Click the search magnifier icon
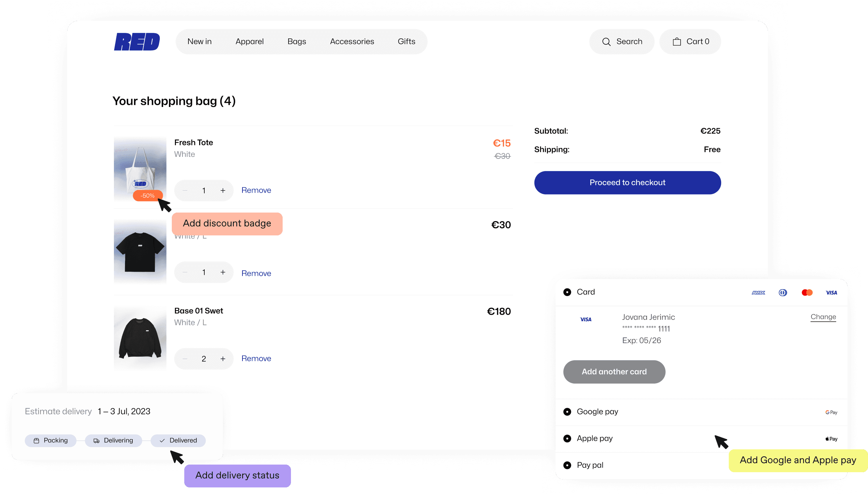Screen dimensions: 868x494 point(606,42)
